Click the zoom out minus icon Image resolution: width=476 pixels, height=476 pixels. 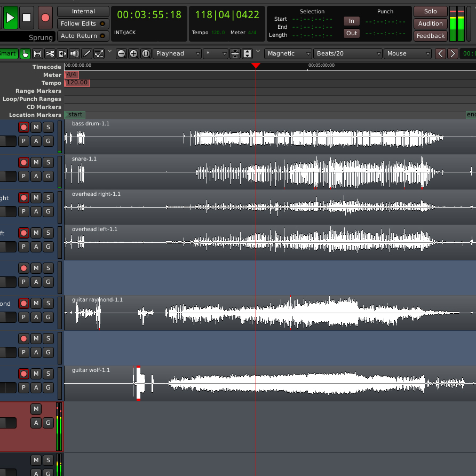(122, 53)
